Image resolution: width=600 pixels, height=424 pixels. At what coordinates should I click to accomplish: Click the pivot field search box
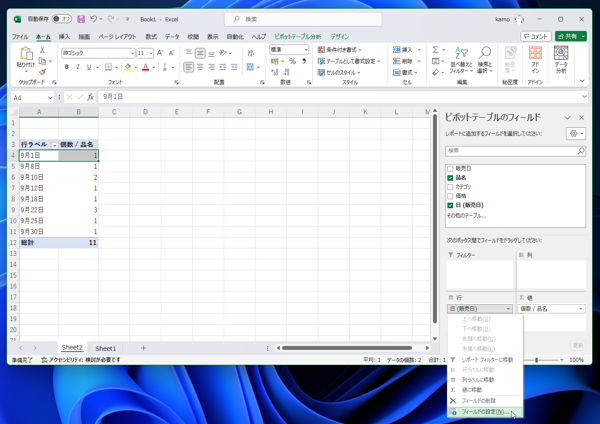514,151
